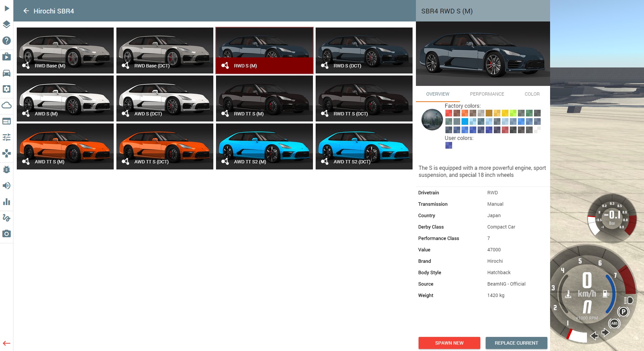Click the Source value BeamNG - Official
Screen dimensions: 644x351
pos(506,284)
